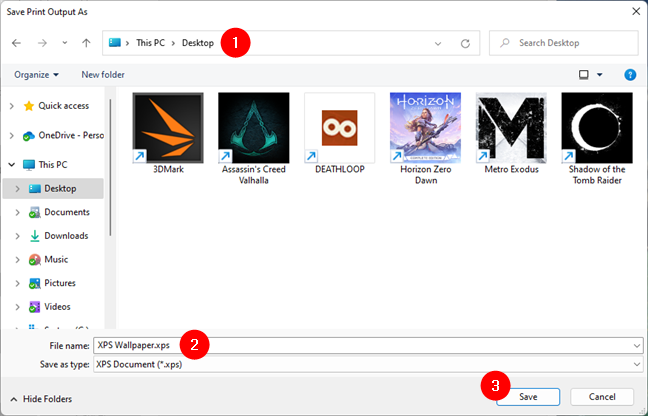Image resolution: width=648 pixels, height=416 pixels.
Task: Click the Save button
Action: tap(528, 397)
